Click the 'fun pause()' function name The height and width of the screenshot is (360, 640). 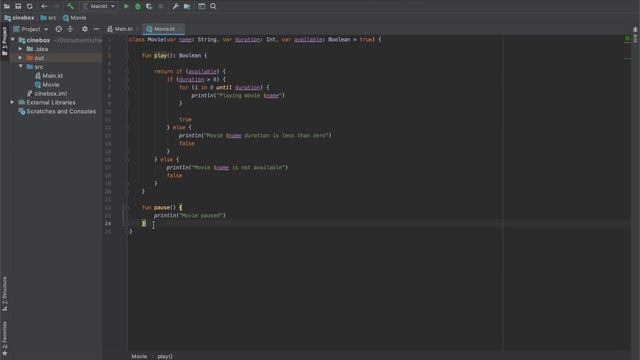(x=162, y=207)
